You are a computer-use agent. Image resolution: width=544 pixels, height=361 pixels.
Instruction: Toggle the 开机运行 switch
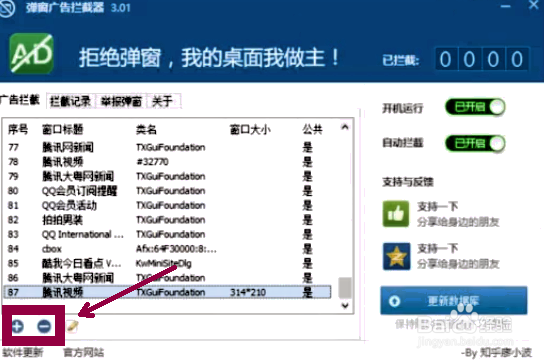pyautogui.click(x=475, y=107)
